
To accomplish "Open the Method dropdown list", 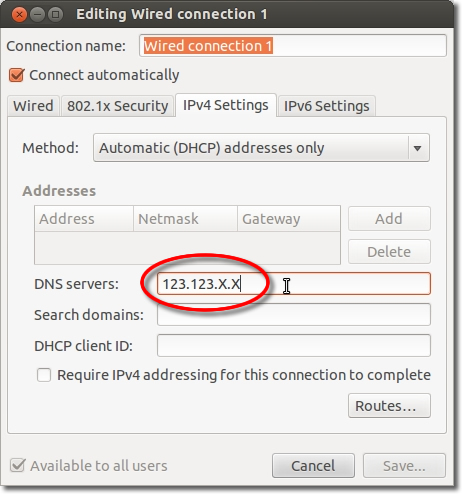I will click(261, 148).
